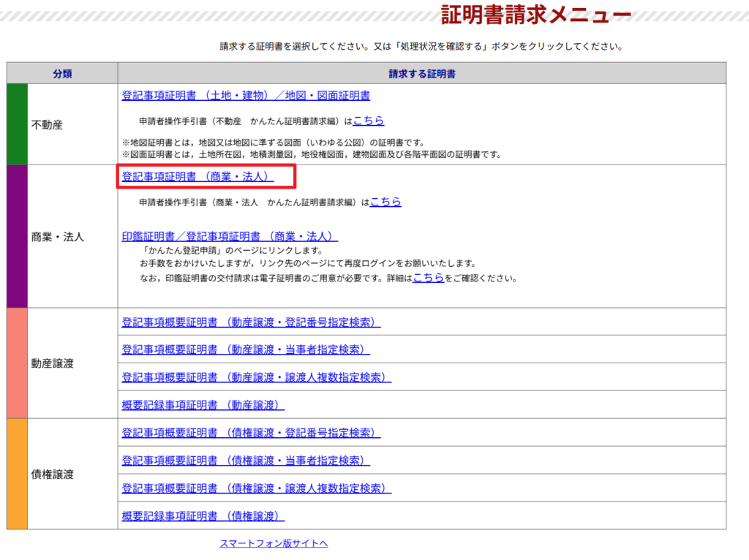The image size is (749, 560).
Task: Open 登記事項証明書（商業・法人）highlighted link
Action: click(x=197, y=177)
